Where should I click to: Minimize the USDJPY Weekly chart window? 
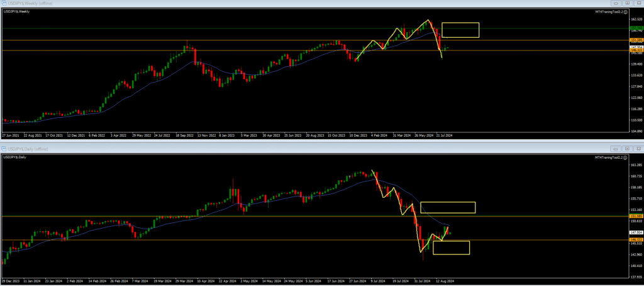tap(614, 3)
